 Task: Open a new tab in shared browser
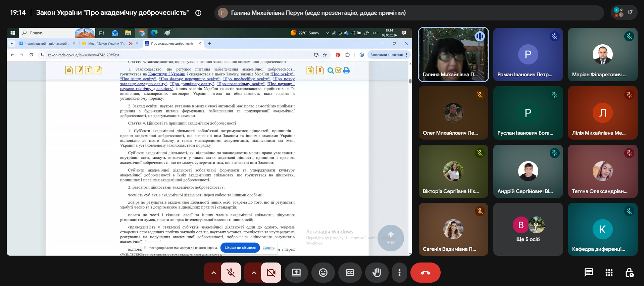point(210,43)
